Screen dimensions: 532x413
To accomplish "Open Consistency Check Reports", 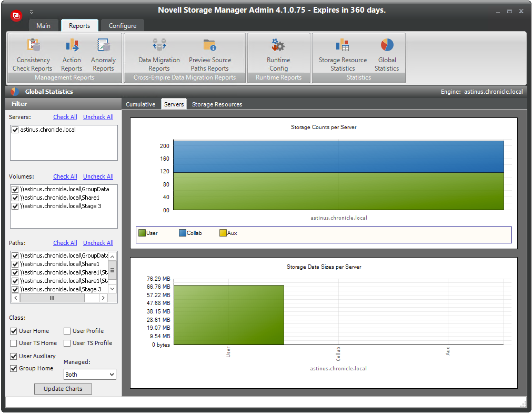I will coord(33,55).
